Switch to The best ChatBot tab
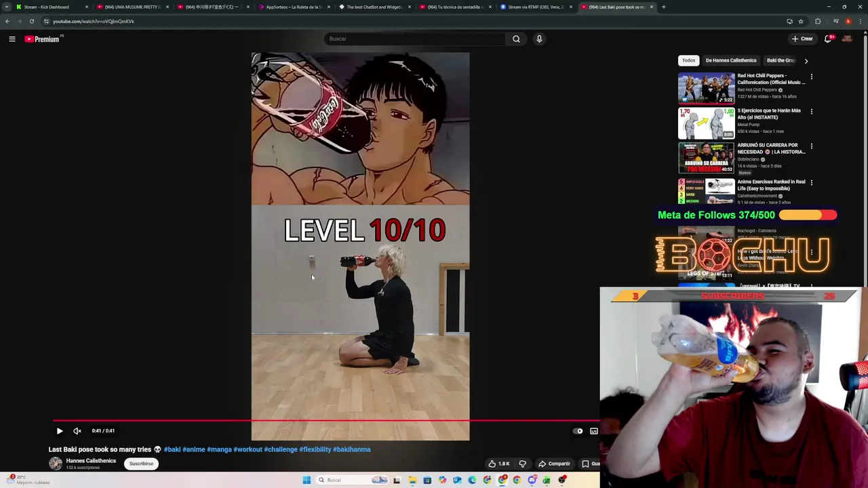The width and height of the screenshot is (868, 488). pos(374,7)
